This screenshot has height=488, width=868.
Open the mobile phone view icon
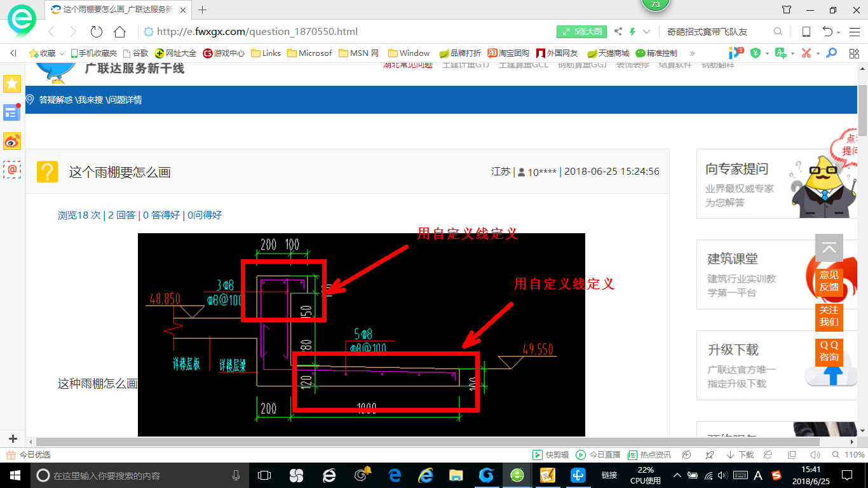click(806, 32)
